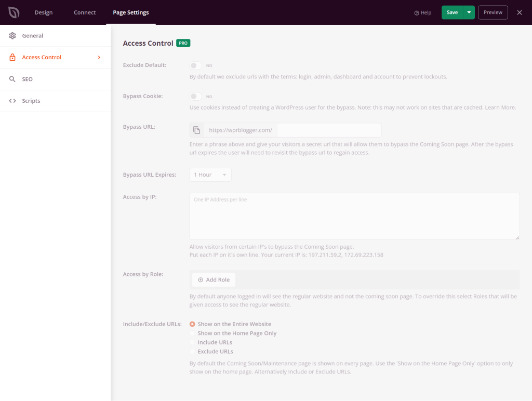
Task: Select the Include URLs option
Action: (x=192, y=342)
